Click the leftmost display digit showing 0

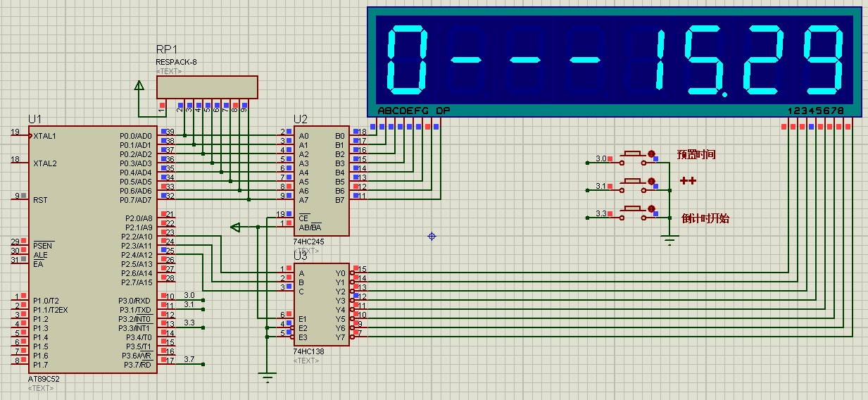[x=408, y=61]
